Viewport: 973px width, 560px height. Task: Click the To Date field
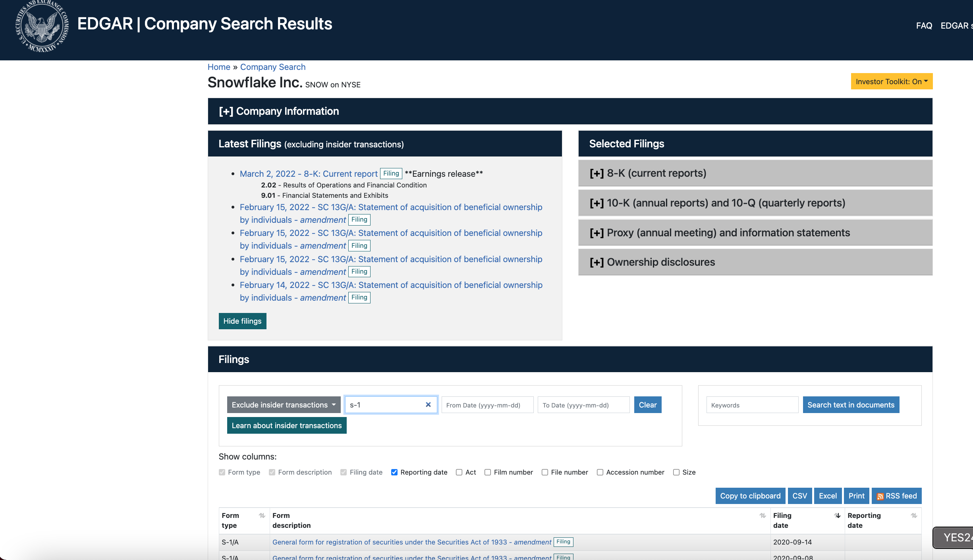(x=583, y=405)
